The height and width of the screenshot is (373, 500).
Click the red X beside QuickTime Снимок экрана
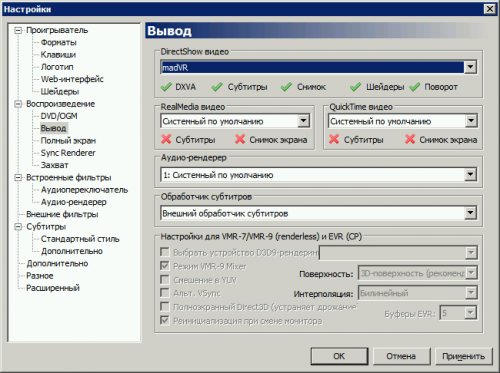[x=410, y=139]
